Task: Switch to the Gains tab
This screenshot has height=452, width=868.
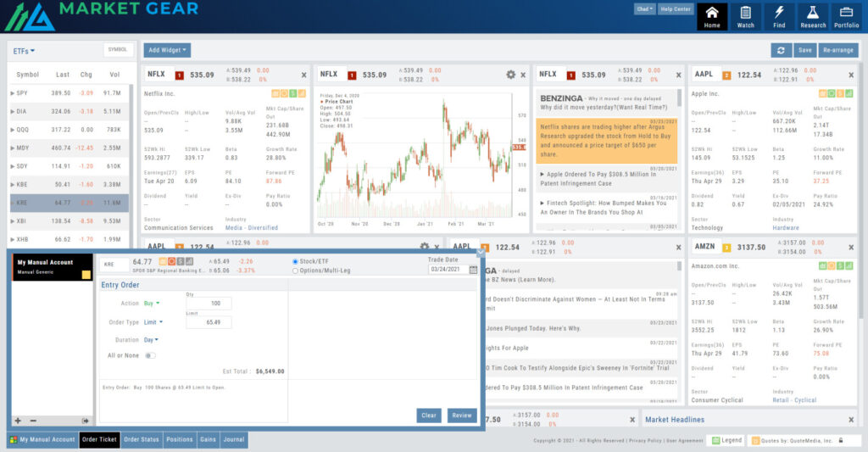Action: (x=209, y=440)
